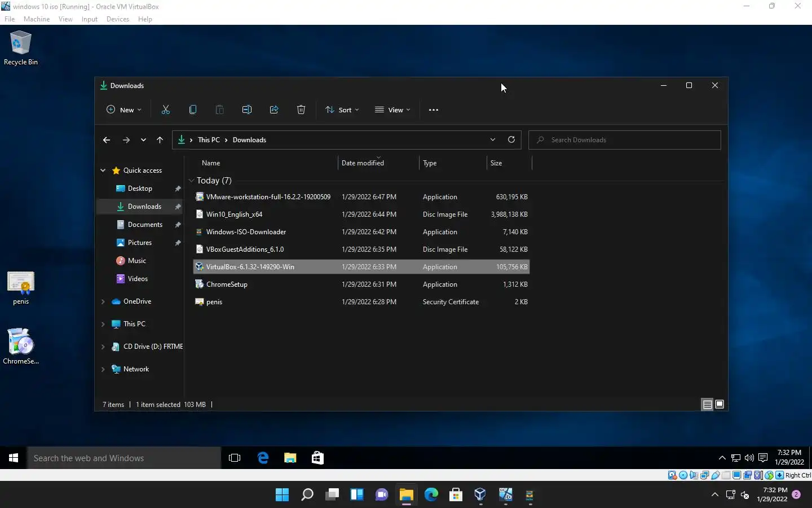812x508 pixels.
Task: Go back with the left arrow
Action: 107,140
